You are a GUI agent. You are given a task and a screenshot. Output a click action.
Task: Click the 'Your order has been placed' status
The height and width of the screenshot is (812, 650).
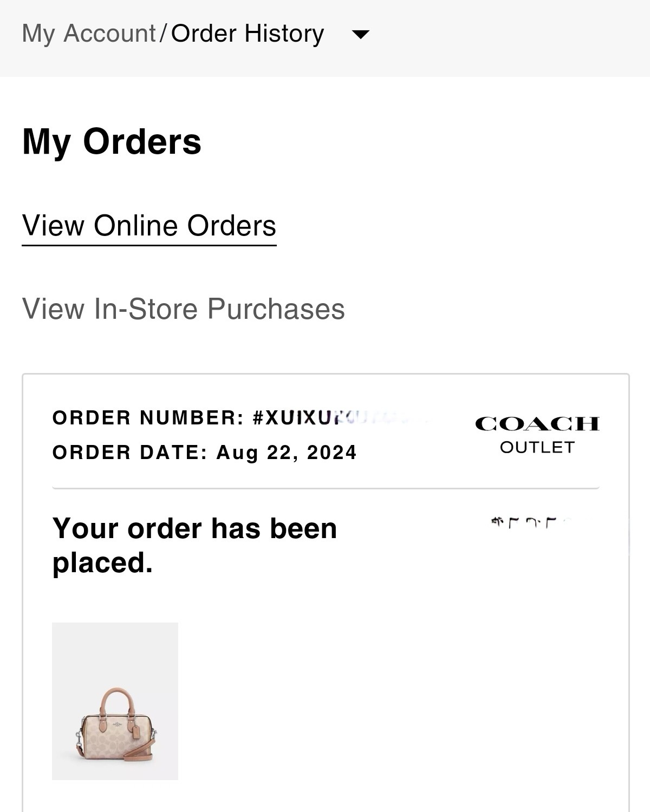[x=194, y=545]
